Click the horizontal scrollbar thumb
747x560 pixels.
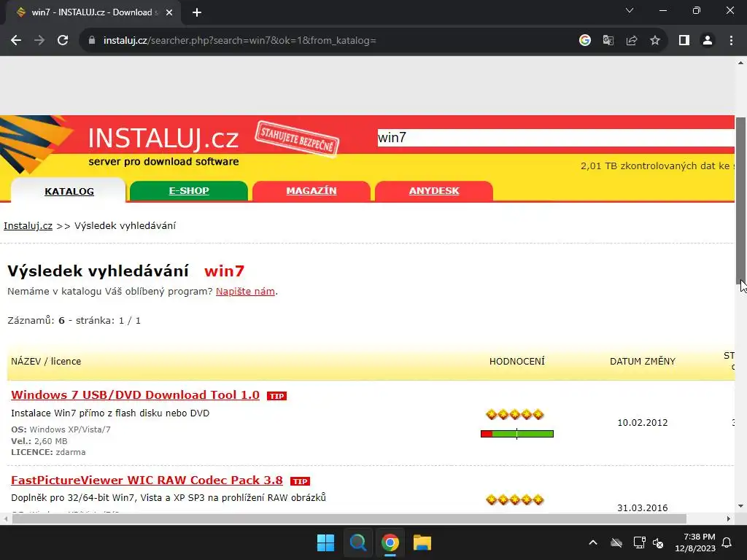(x=349, y=518)
